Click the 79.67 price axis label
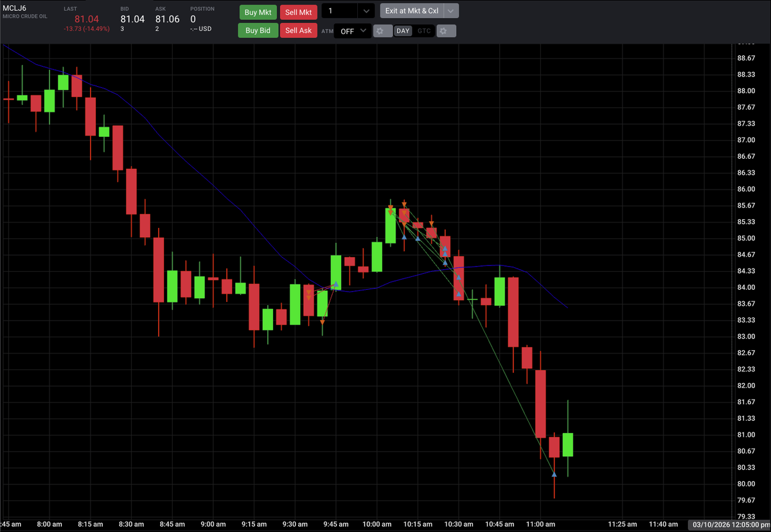 click(746, 501)
